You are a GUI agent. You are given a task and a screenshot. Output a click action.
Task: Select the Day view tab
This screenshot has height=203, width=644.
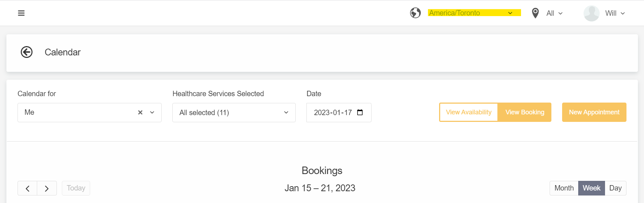click(x=615, y=188)
